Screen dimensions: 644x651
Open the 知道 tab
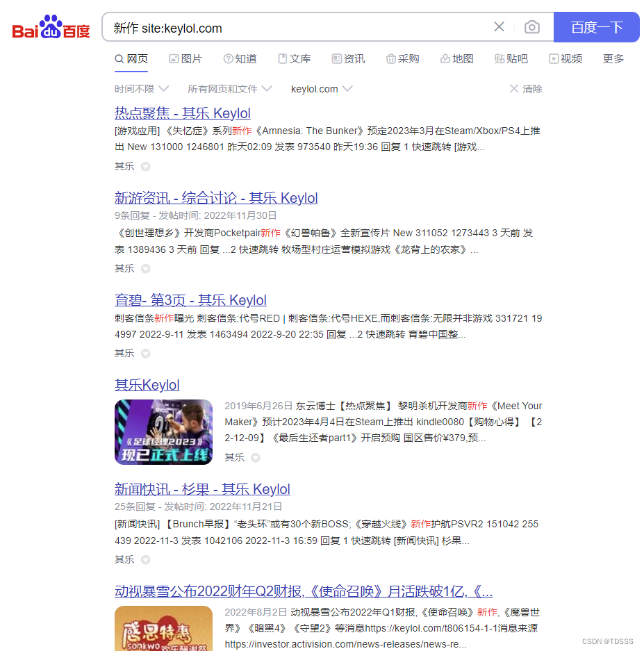[240, 59]
